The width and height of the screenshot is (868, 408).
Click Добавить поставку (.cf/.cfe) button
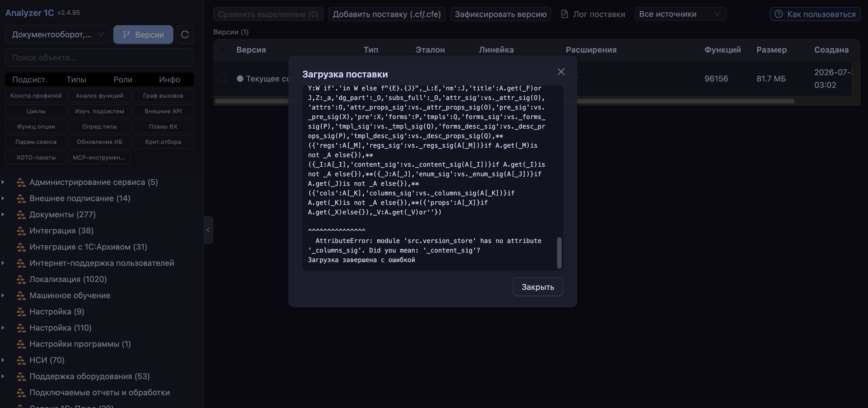[387, 14]
